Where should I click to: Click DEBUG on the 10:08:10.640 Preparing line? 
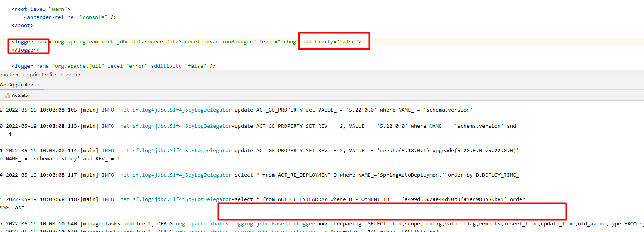click(165, 223)
